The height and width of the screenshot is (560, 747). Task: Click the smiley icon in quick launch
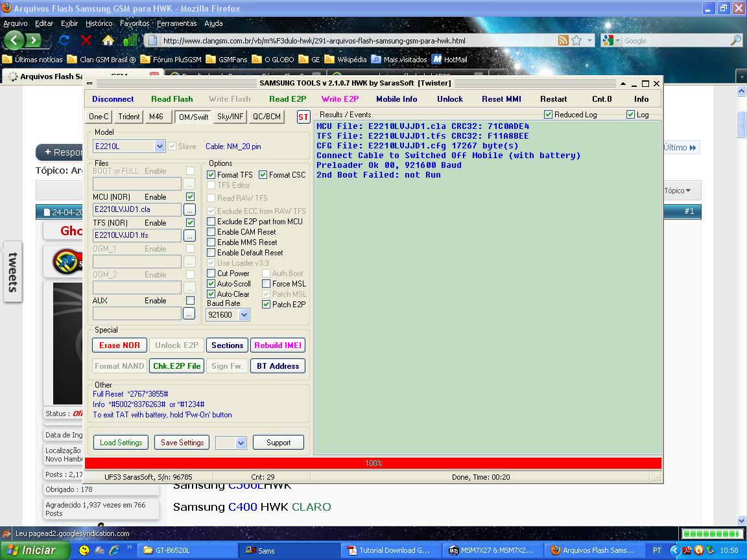(84, 550)
